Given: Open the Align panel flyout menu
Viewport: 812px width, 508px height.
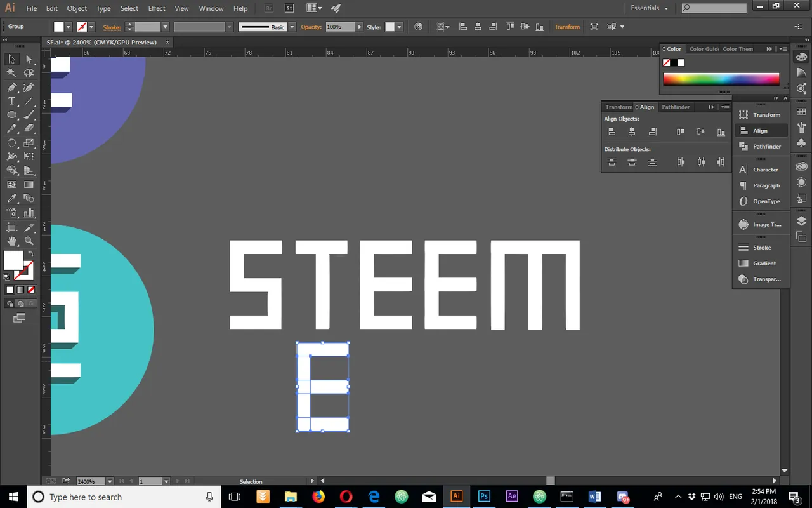Looking at the screenshot, I should tap(725, 107).
